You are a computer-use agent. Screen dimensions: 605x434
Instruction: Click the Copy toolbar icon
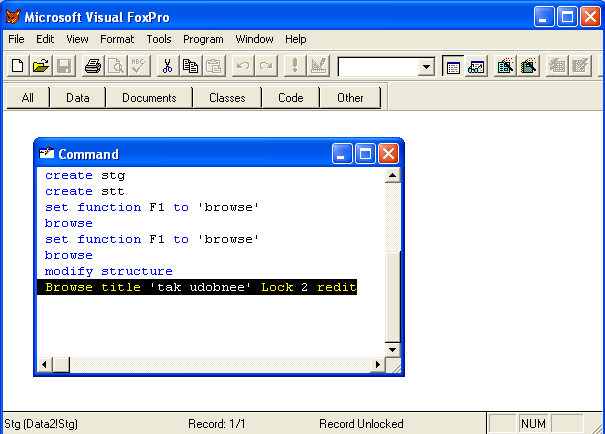190,66
